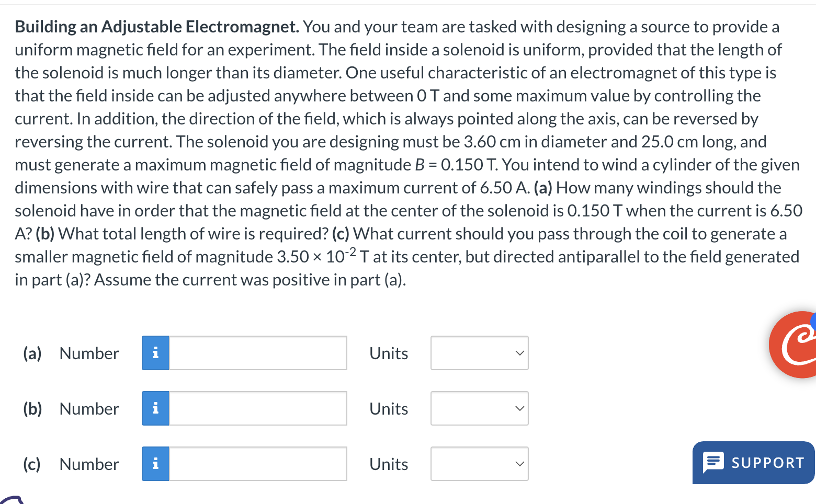Click the SUPPORT label text
This screenshot has width=816, height=504.
pyautogui.click(x=768, y=463)
